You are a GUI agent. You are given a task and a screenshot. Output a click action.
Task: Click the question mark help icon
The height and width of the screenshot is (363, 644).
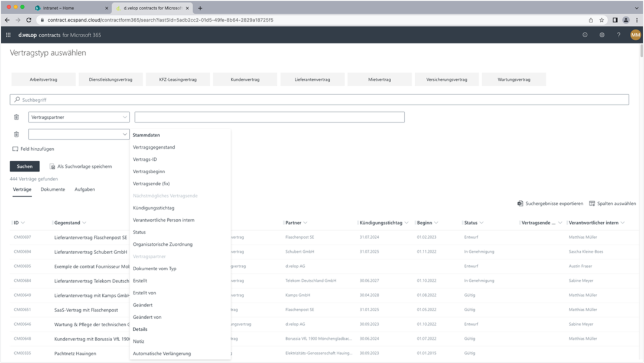tap(618, 35)
